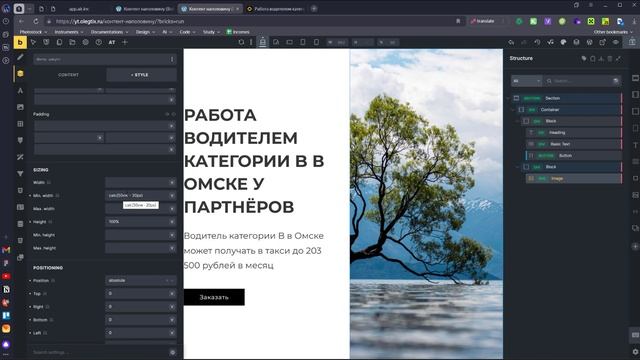640x360 pixels.
Task: Click the tree and lake image on canvas
Action: [426, 204]
